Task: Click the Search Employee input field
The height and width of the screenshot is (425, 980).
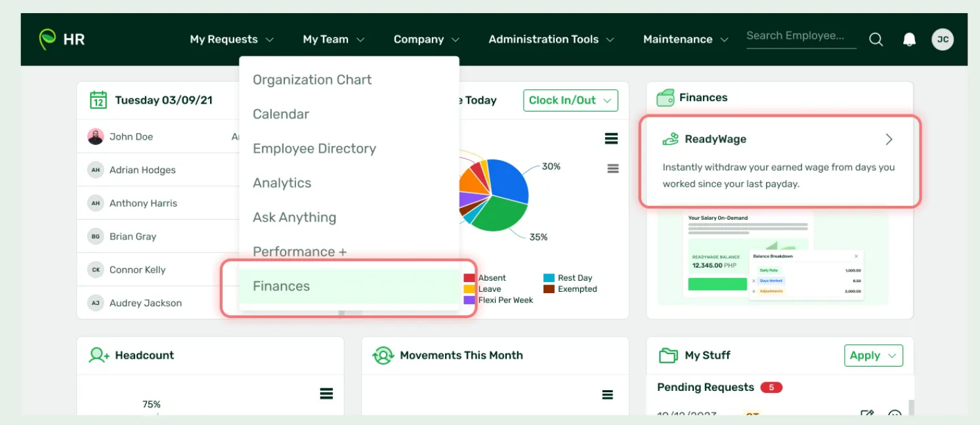Action: tap(801, 37)
